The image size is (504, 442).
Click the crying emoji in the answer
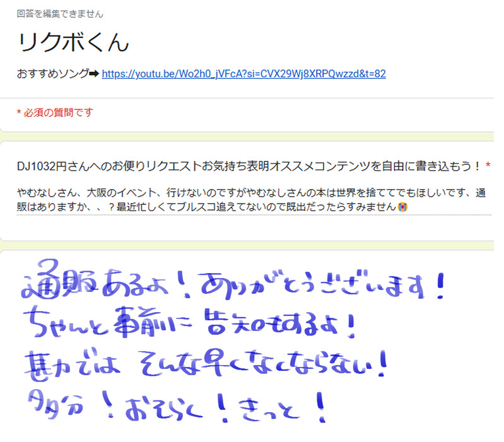click(x=402, y=207)
